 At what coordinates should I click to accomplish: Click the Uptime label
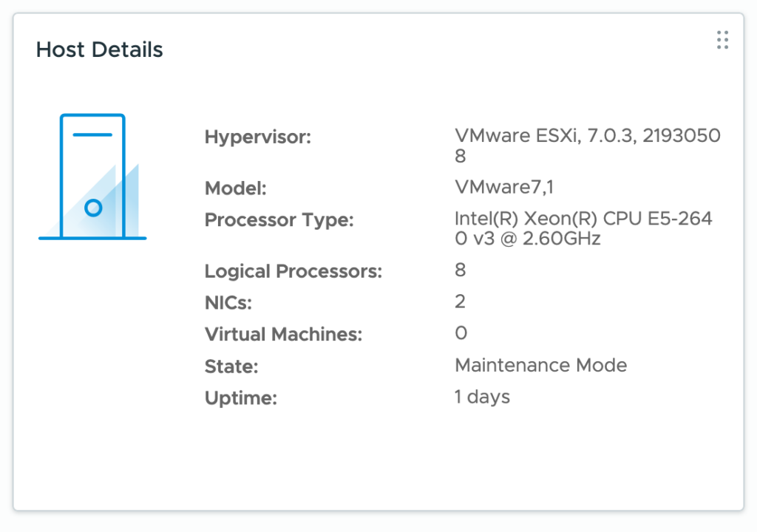coord(240,398)
